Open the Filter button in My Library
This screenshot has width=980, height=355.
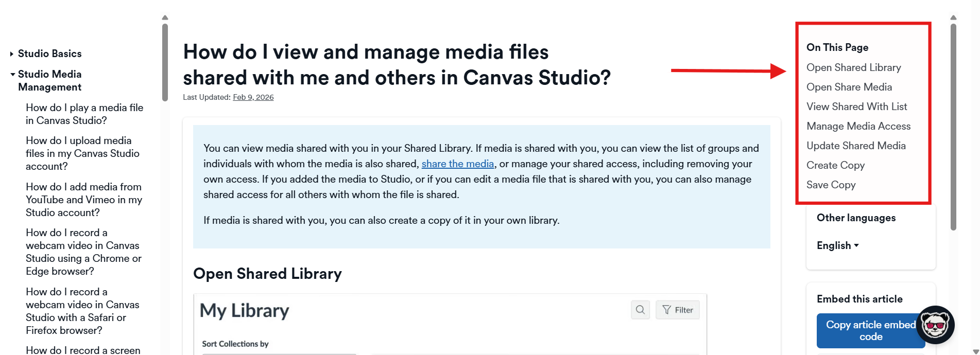678,310
